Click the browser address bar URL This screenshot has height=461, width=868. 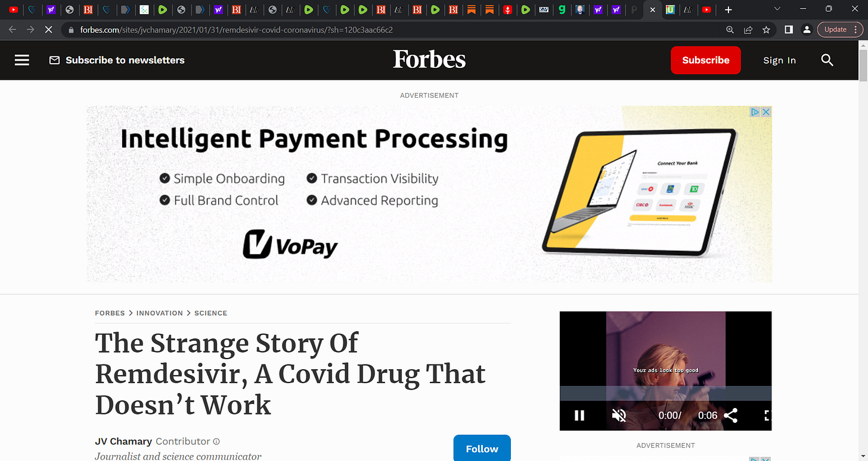(x=236, y=30)
